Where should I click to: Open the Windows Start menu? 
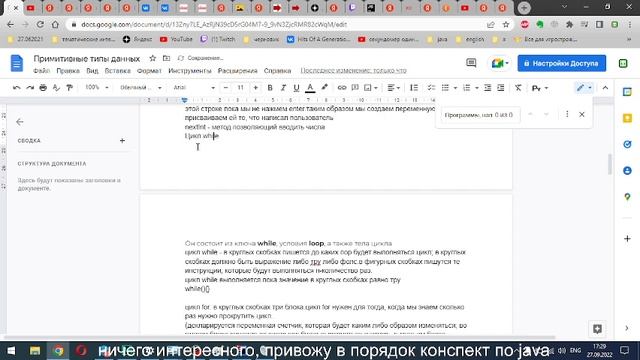click(11, 351)
